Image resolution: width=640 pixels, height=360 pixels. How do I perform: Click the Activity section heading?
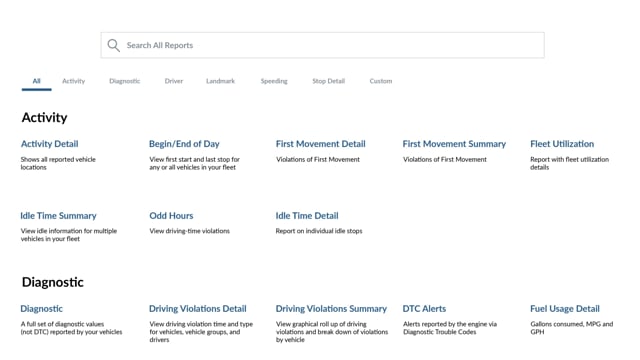[x=44, y=118]
